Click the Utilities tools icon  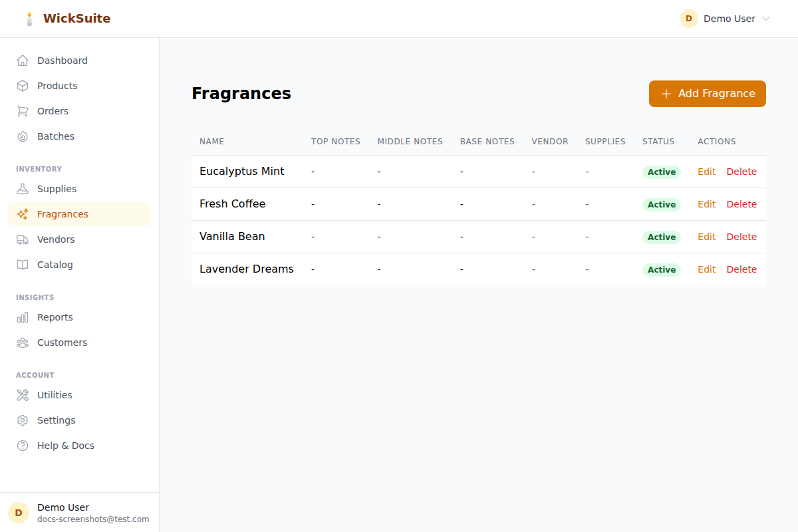tap(23, 395)
